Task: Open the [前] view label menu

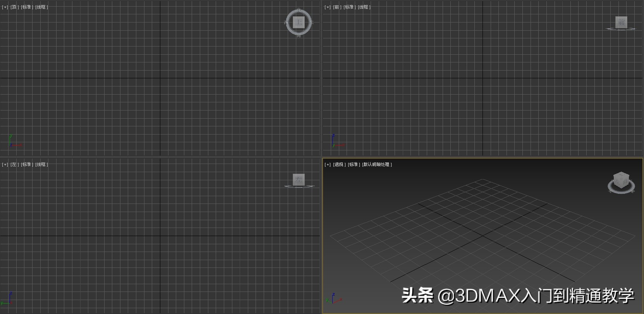Action: click(337, 7)
